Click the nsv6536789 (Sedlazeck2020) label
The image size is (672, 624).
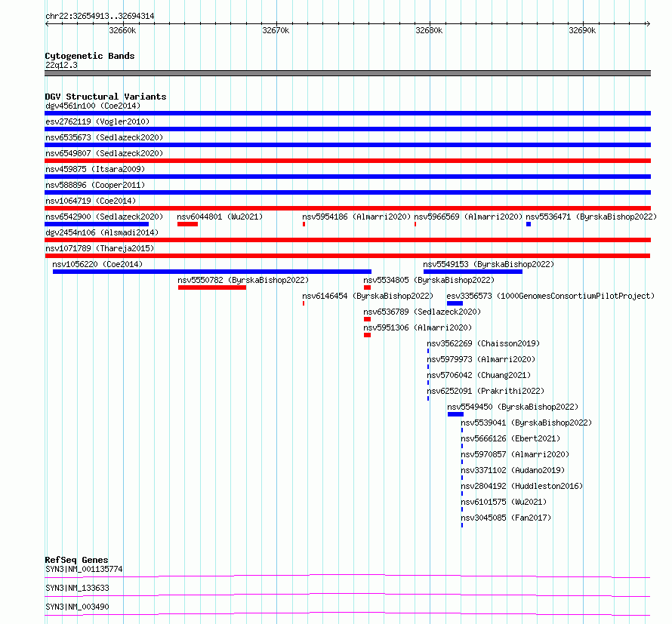[x=422, y=312]
